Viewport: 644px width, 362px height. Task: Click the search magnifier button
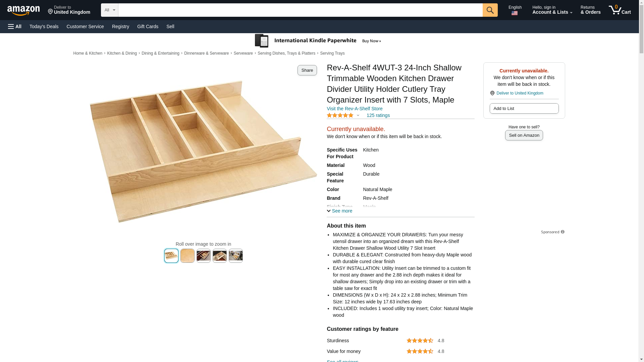pyautogui.click(x=490, y=10)
